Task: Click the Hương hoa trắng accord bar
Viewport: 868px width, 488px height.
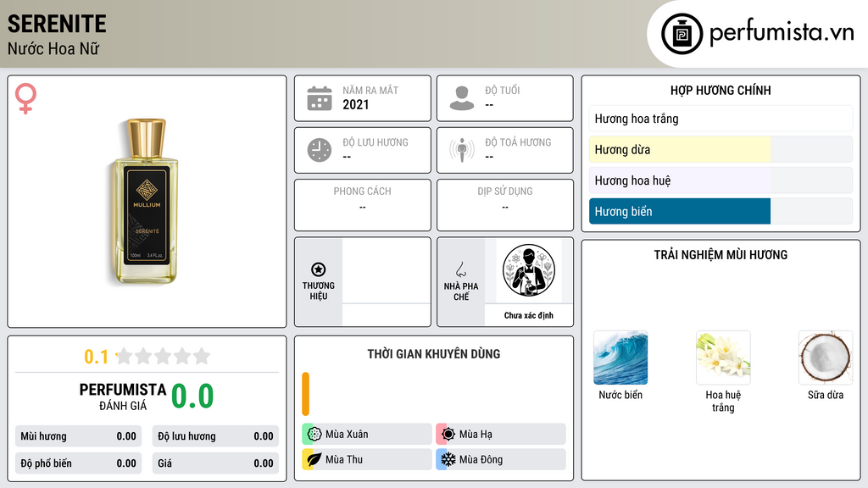Action: pos(721,119)
